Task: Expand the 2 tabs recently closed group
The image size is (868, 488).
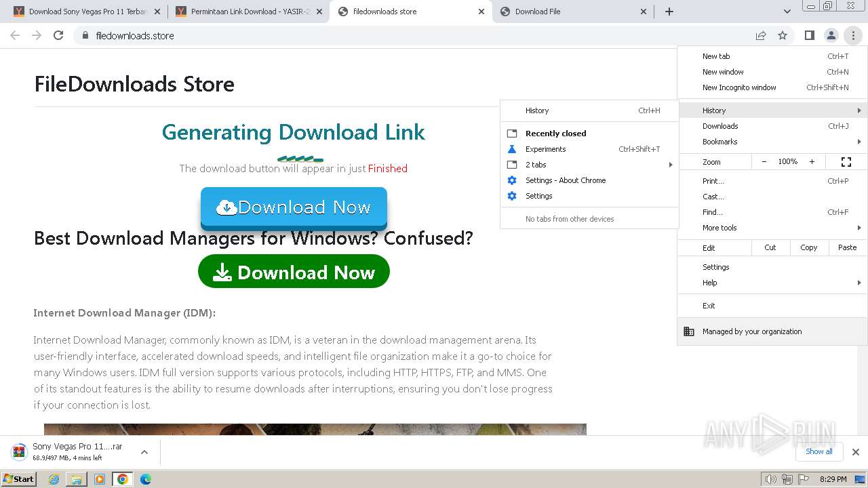Action: click(589, 165)
